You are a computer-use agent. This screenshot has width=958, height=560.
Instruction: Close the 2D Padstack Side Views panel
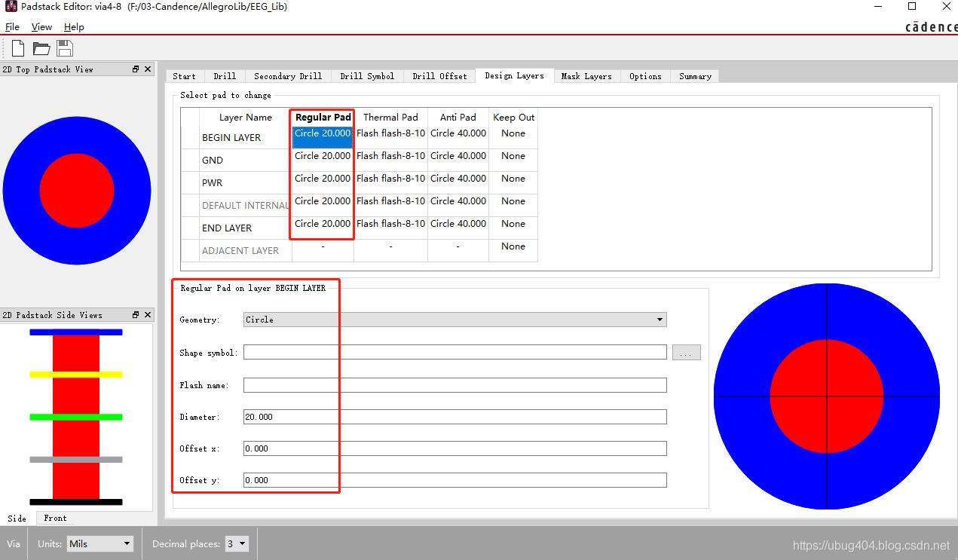tap(148, 315)
